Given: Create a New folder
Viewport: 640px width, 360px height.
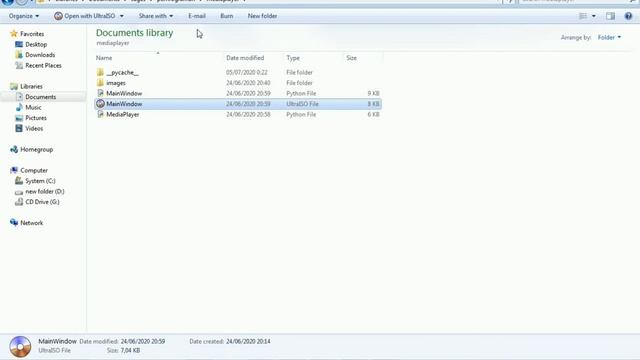Looking at the screenshot, I should point(262,16).
